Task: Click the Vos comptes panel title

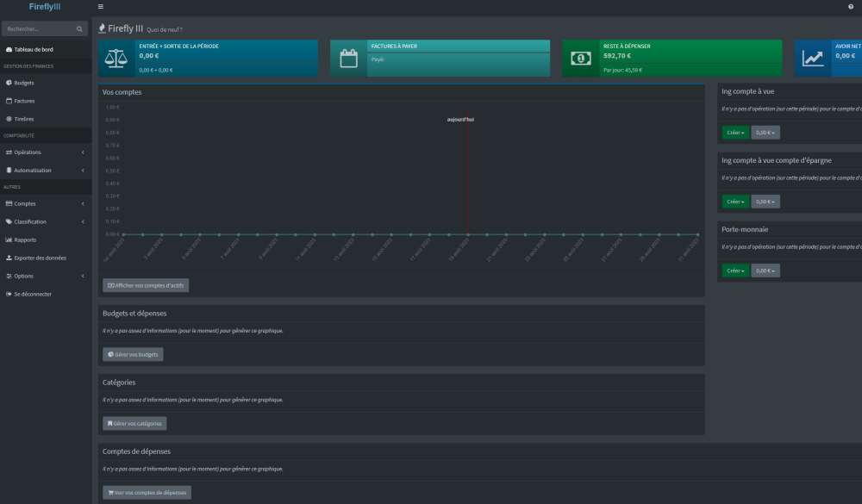Action: (x=122, y=92)
